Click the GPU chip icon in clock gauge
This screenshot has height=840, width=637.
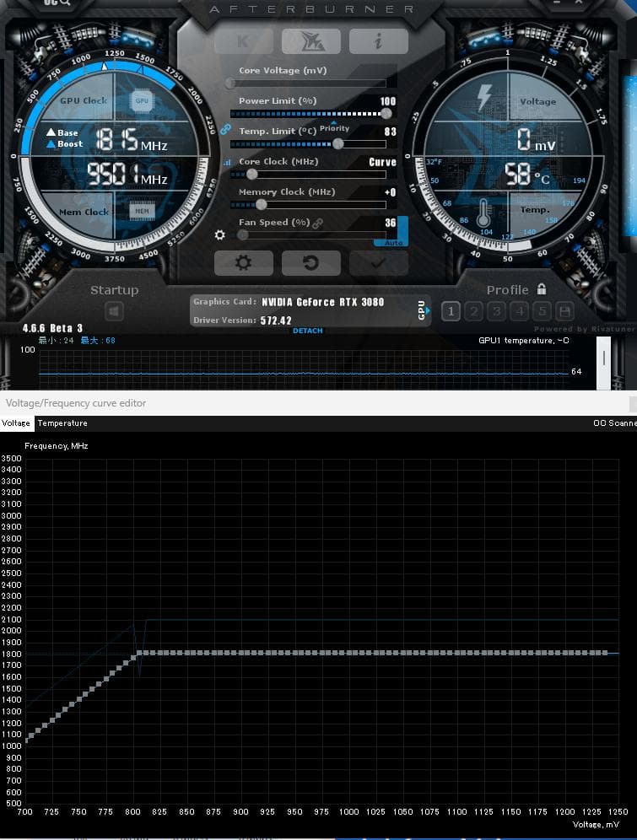pyautogui.click(x=142, y=100)
